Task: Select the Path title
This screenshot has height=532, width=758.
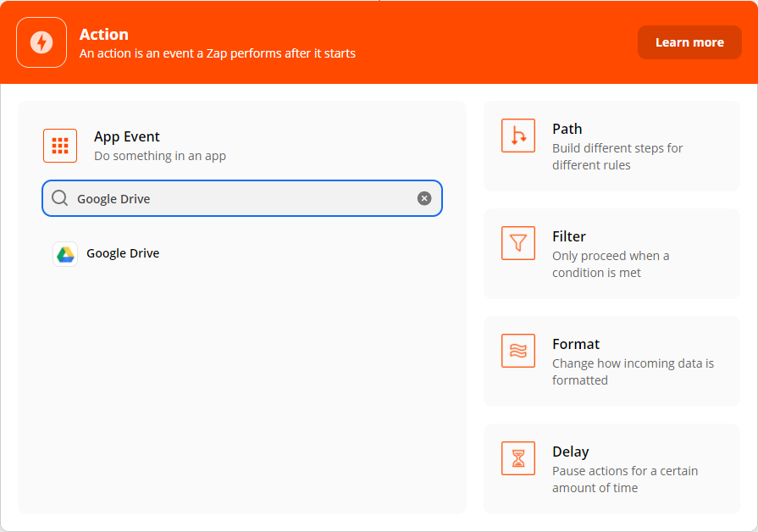Action: pos(567,129)
